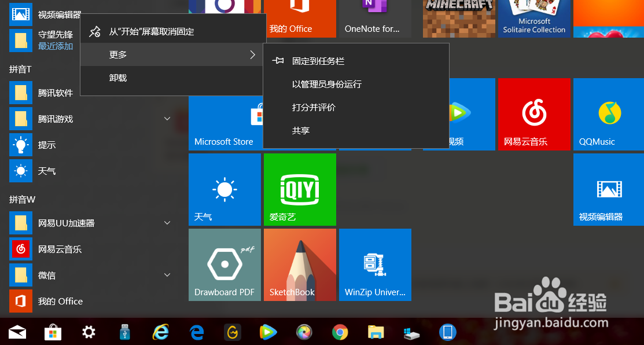The height and width of the screenshot is (345, 644).
Task: Open the color wheel app in taskbar
Action: pyautogui.click(x=304, y=332)
